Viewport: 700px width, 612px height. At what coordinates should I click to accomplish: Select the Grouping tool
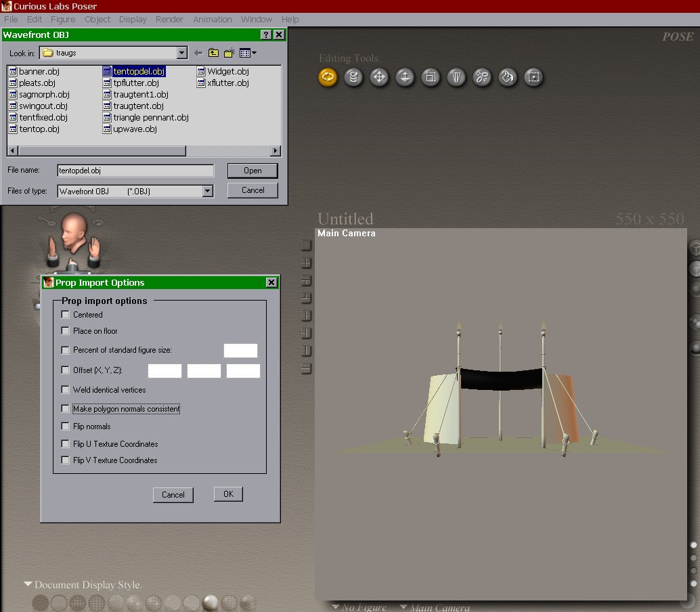point(533,76)
